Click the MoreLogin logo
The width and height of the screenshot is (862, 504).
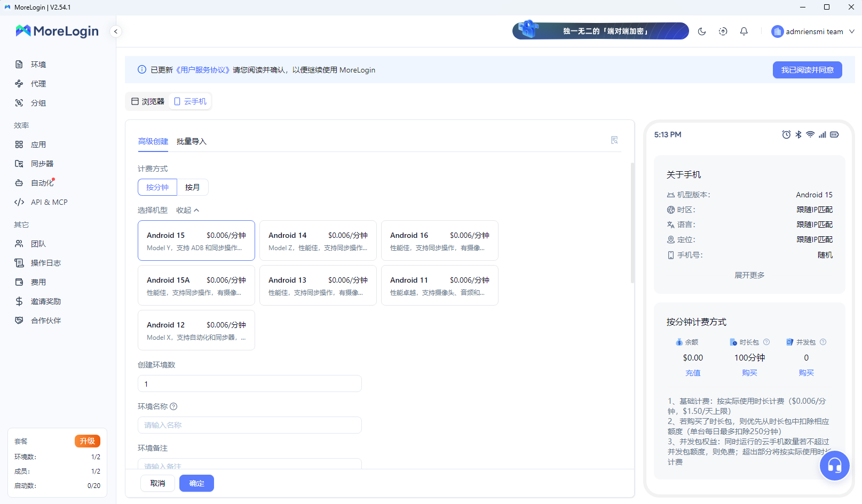tap(57, 31)
